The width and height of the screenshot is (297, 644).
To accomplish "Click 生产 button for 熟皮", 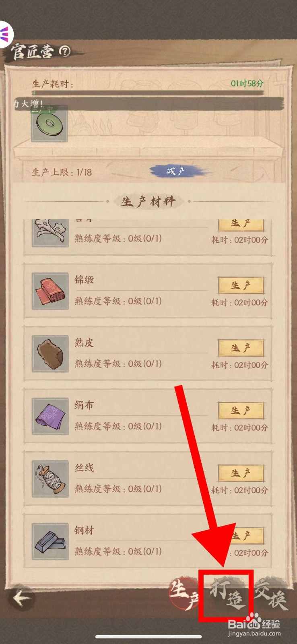I will 241,348.
